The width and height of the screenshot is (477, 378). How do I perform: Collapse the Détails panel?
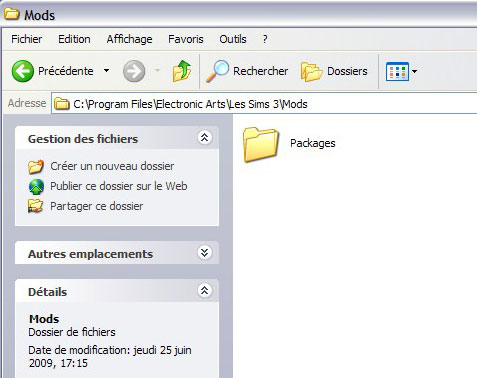204,290
